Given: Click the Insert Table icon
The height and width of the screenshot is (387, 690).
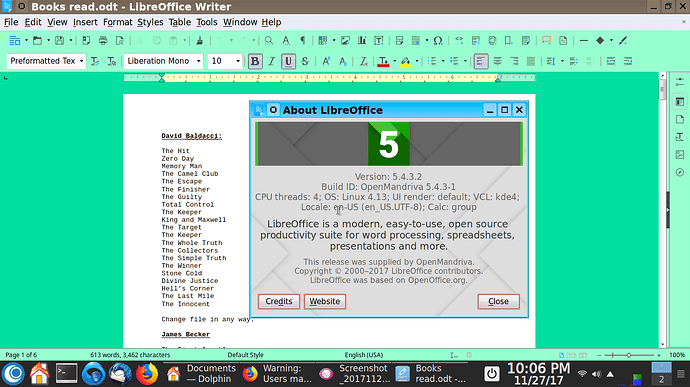Looking at the screenshot, I should (x=323, y=41).
